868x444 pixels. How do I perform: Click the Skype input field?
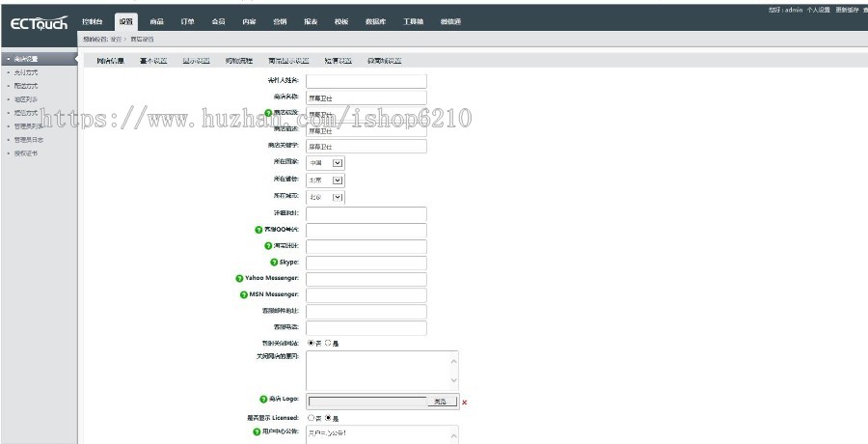click(x=366, y=263)
